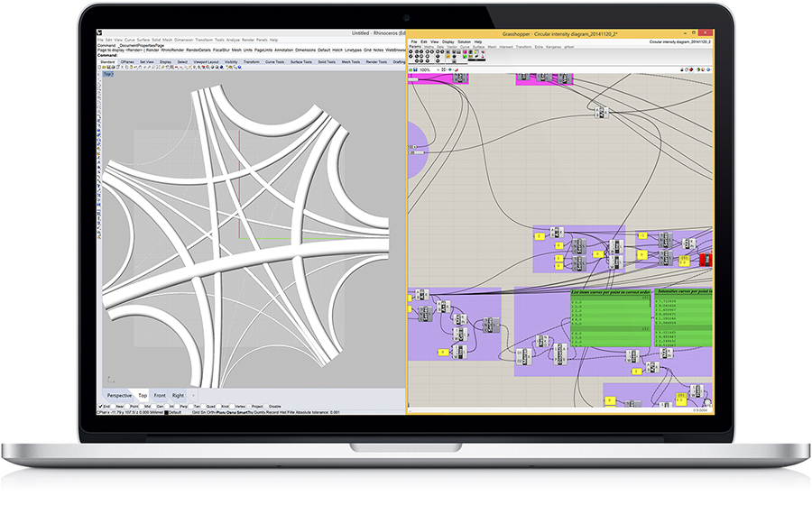Screen dimensions: 812x505
Task: Toggle Disable osnap option
Action: [265, 406]
